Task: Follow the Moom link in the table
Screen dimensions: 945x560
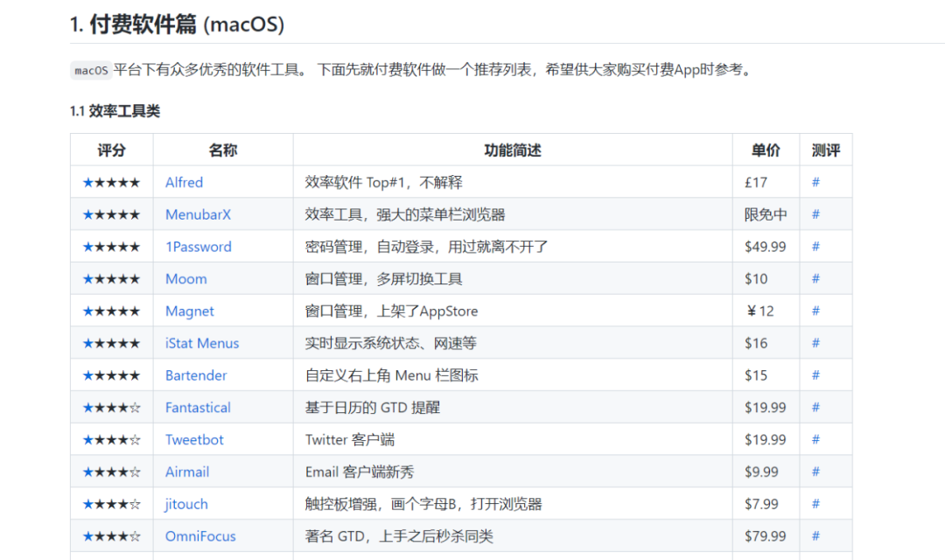Action: 186,279
